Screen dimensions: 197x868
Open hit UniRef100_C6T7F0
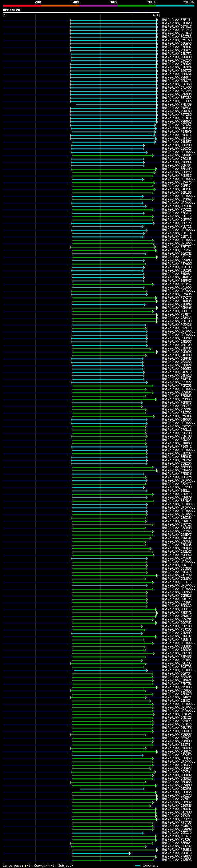176,30
